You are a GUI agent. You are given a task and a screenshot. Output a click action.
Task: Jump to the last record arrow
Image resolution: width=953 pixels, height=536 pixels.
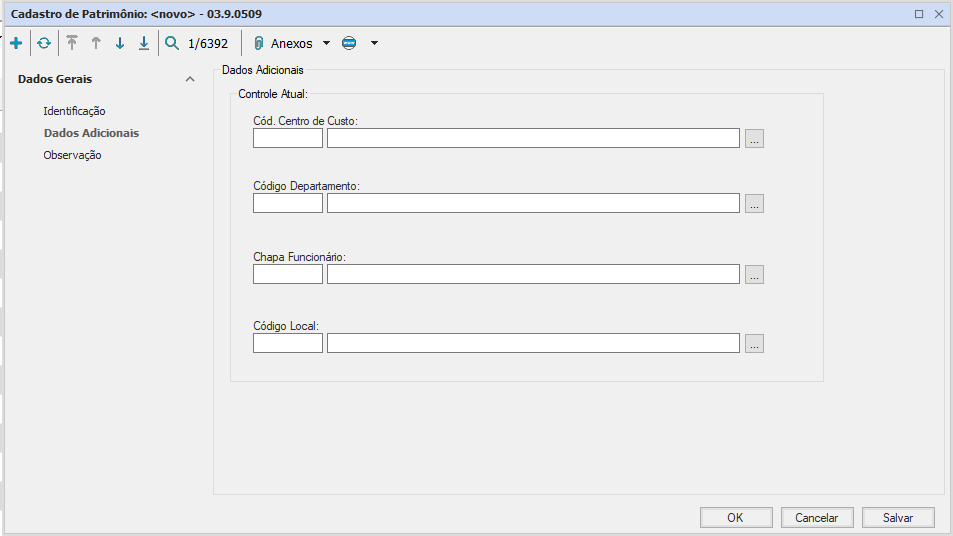point(144,44)
